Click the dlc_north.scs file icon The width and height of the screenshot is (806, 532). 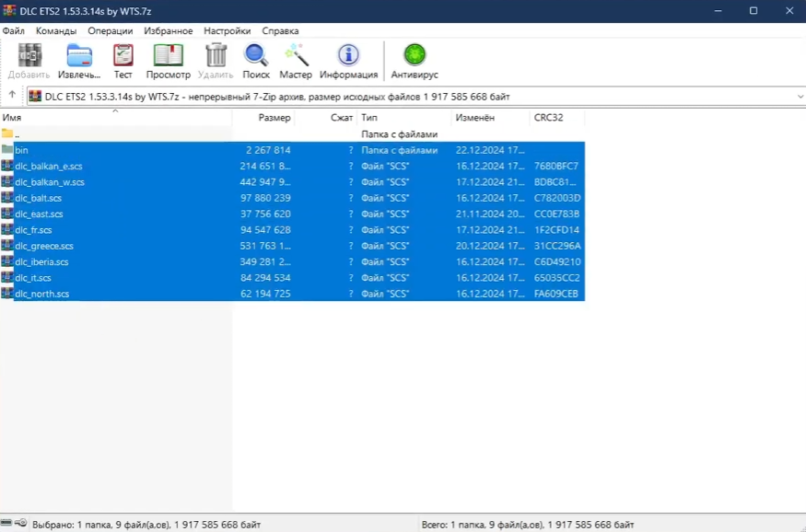(7, 294)
